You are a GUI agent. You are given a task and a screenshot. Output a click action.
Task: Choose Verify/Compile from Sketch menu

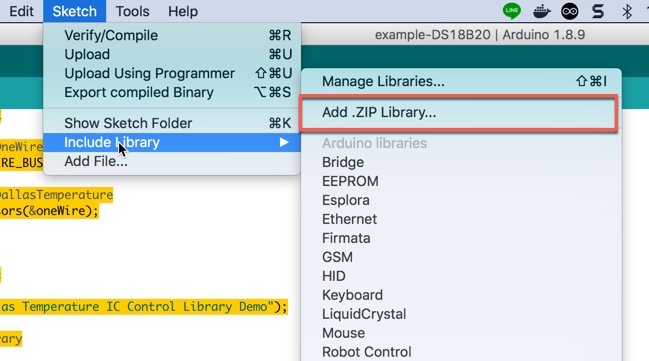click(172, 36)
